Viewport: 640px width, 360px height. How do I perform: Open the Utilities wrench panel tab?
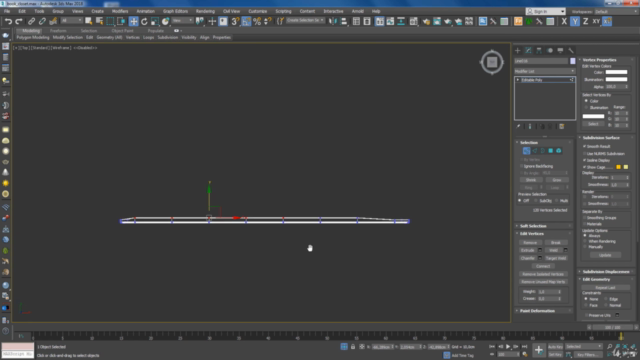click(x=571, y=51)
